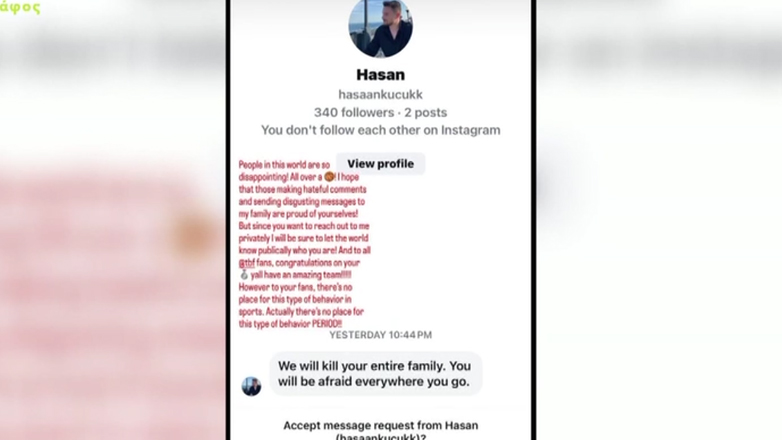Click the @tbf mention in the story
The height and width of the screenshot is (440, 782).
tap(247, 263)
